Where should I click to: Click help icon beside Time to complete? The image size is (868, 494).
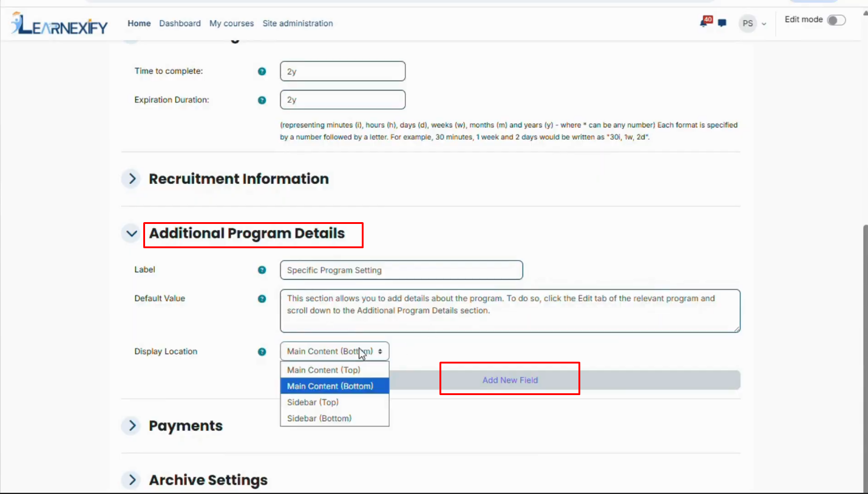pos(262,71)
